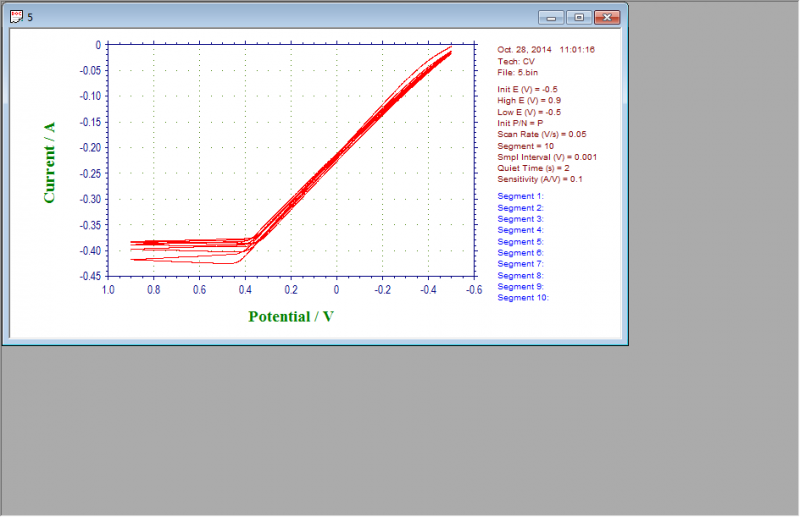Click 'Init P/N = P' parameter
800x517 pixels.
click(520, 123)
